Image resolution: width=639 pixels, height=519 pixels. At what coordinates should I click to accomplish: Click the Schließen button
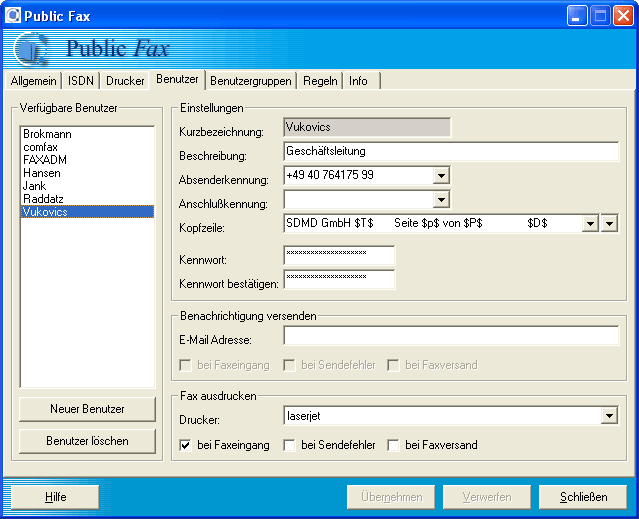[x=583, y=497]
